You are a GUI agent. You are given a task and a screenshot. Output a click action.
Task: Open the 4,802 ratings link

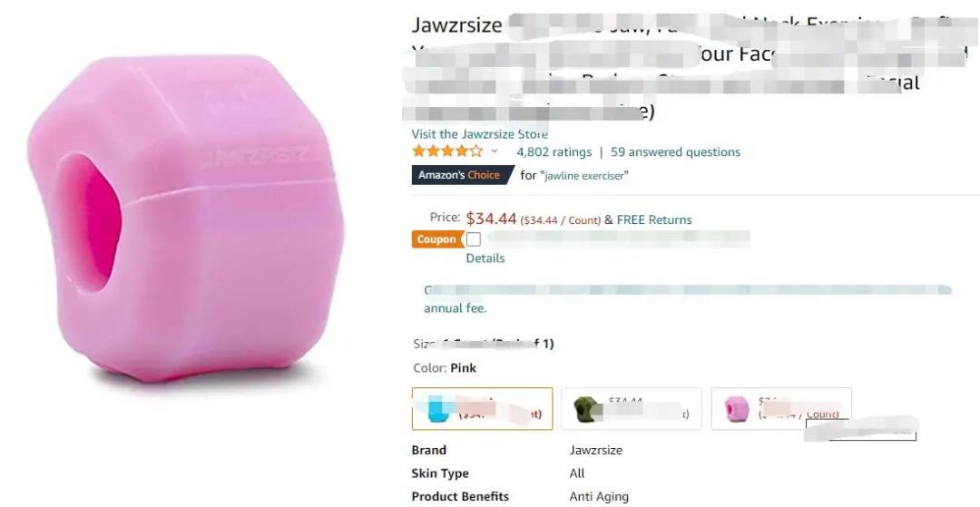click(554, 151)
